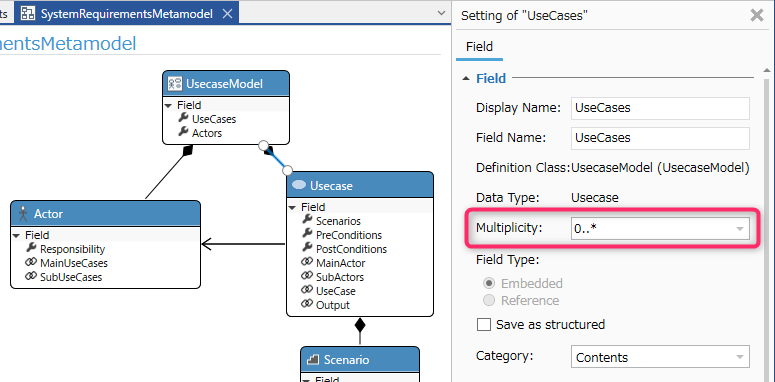Screen dimensions: 775x382
Task: Click wrench icon beside UseCases field
Action: [x=183, y=119]
